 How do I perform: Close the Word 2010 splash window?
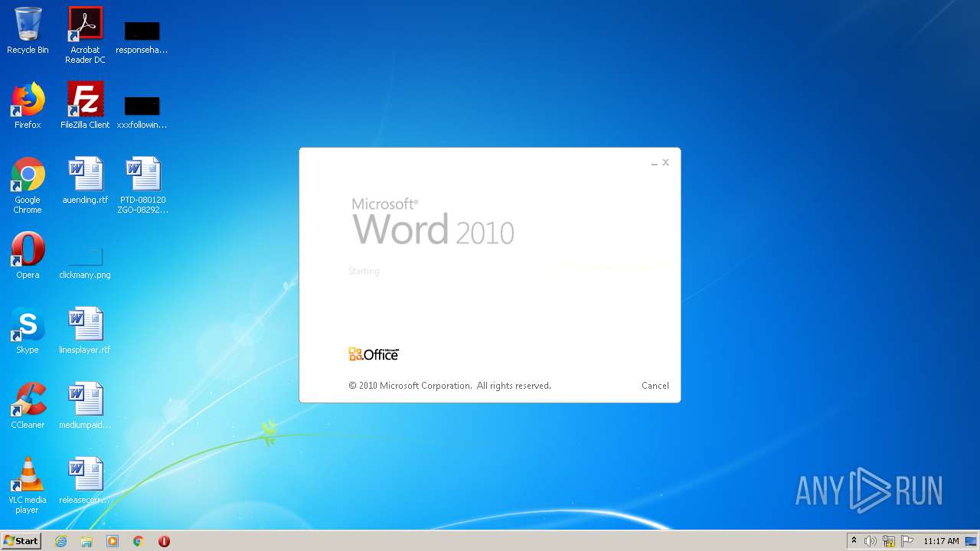click(666, 162)
